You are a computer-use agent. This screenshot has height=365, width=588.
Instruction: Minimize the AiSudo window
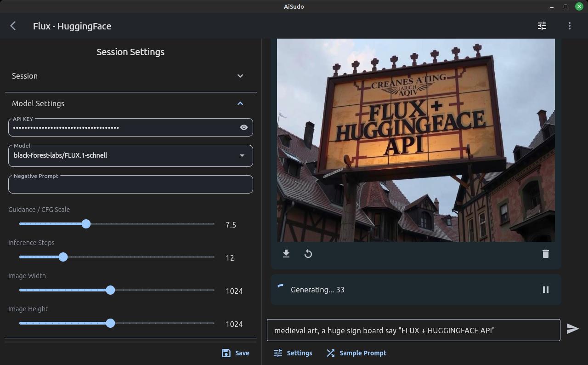(552, 6)
